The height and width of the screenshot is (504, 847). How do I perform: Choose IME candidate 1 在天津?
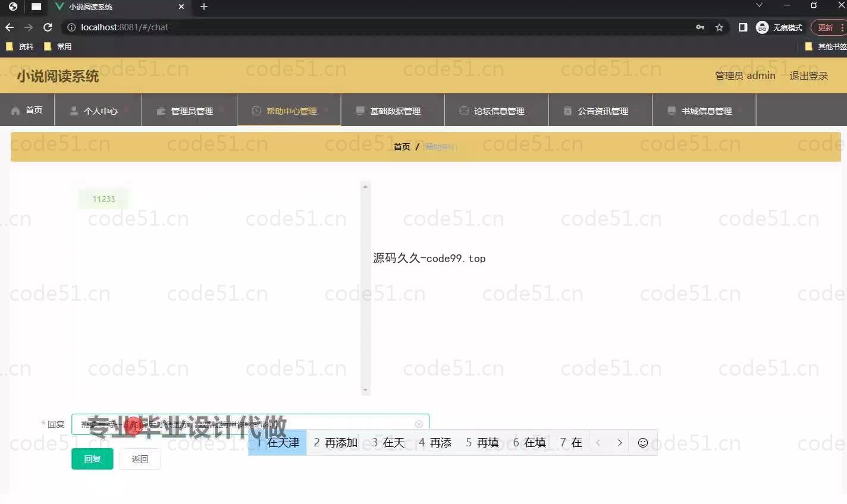point(277,443)
